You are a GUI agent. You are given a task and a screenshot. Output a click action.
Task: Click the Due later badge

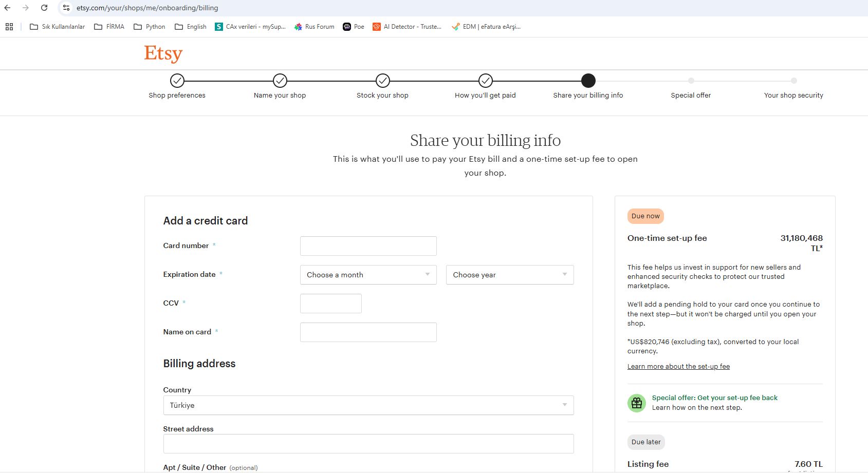pyautogui.click(x=646, y=442)
